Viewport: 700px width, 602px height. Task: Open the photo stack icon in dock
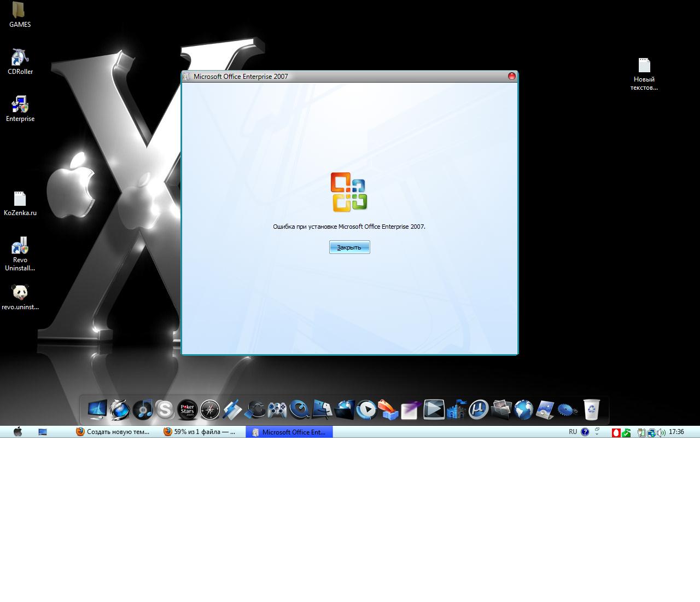click(x=501, y=409)
